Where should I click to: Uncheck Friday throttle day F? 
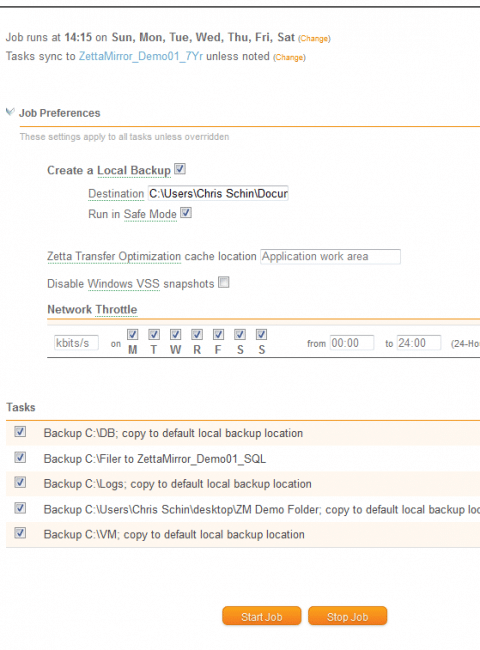[x=218, y=335]
